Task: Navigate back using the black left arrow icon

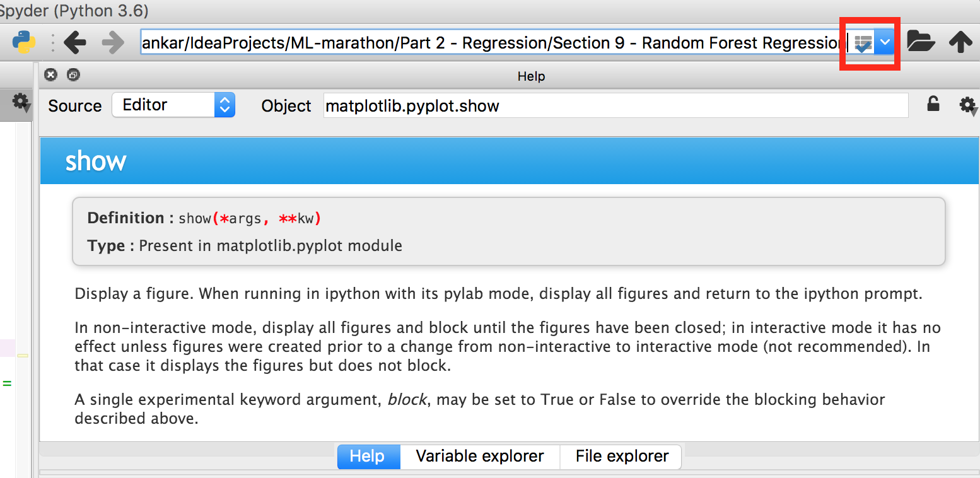Action: 75,42
